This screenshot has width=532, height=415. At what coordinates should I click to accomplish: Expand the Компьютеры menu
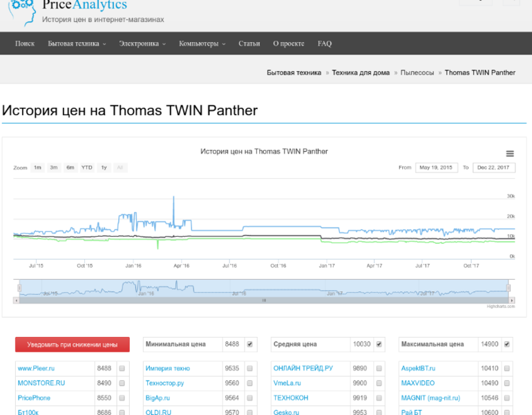(202, 44)
